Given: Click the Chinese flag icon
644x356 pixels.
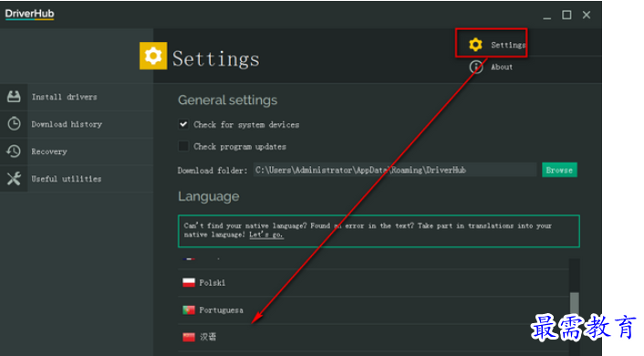Looking at the screenshot, I should tap(189, 337).
